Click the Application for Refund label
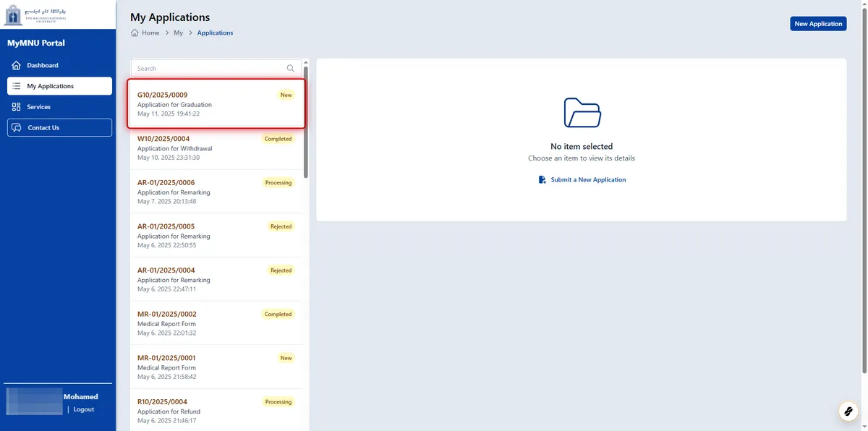Screen dimensions: 868x431 (x=169, y=411)
